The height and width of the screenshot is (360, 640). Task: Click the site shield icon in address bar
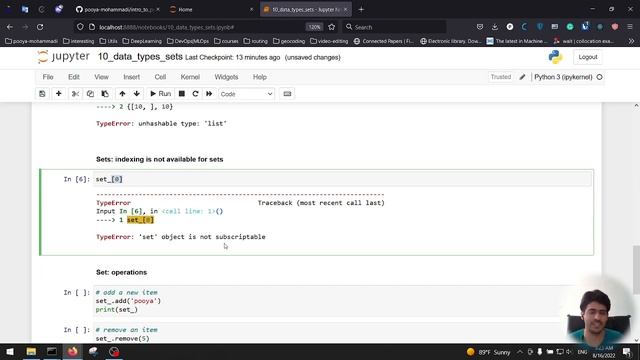80,27
